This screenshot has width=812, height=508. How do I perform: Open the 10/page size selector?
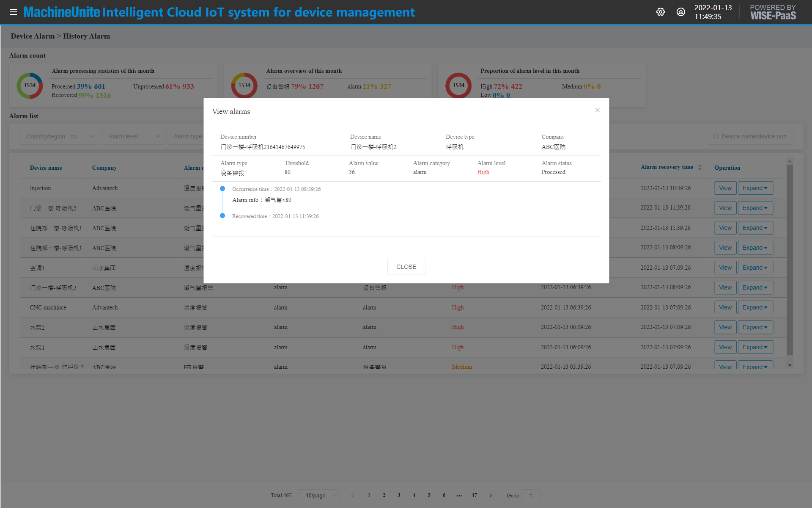pyautogui.click(x=319, y=495)
